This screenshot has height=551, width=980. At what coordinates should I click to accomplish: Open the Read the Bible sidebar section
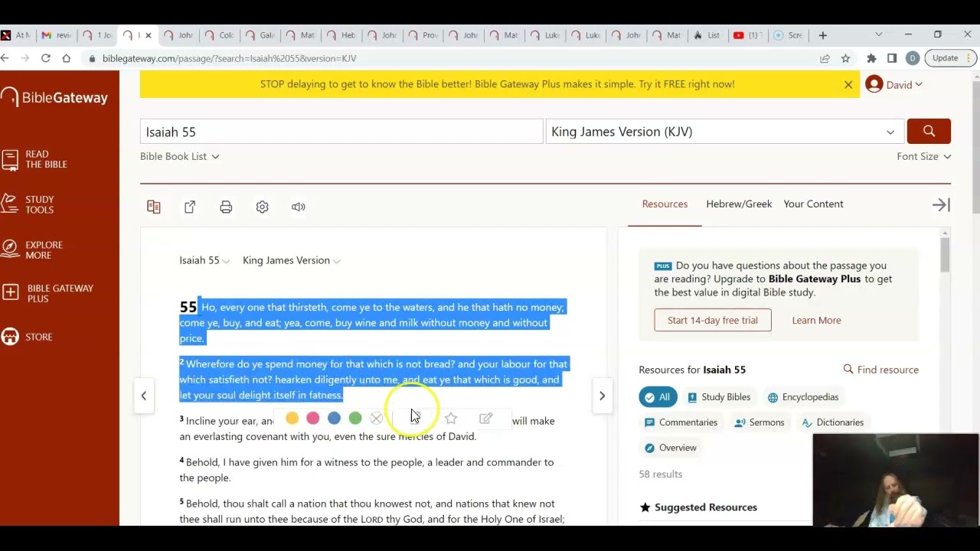point(35,159)
